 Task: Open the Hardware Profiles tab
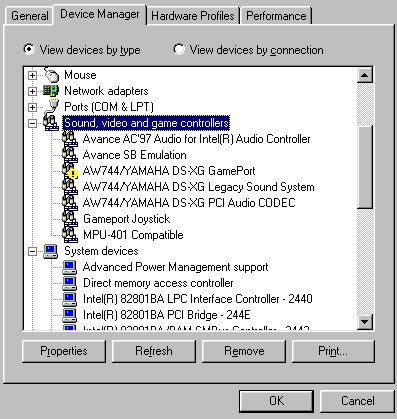coord(193,16)
